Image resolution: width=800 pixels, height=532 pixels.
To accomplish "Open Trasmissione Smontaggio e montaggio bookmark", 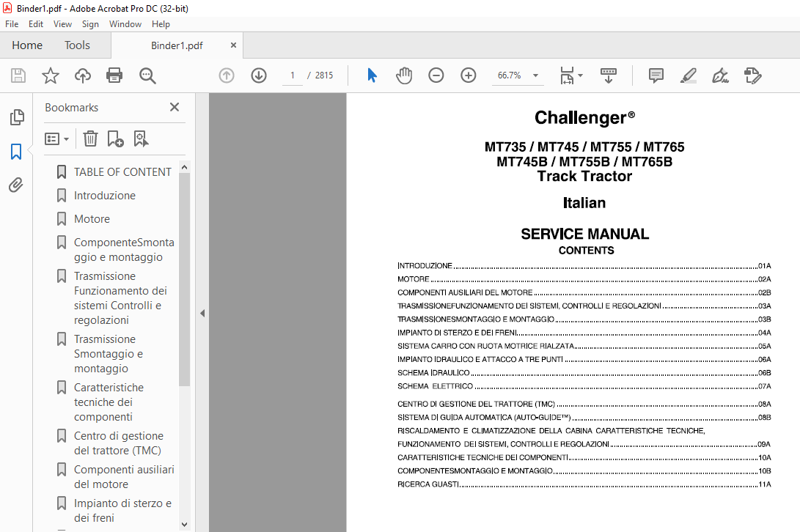I will [x=109, y=353].
